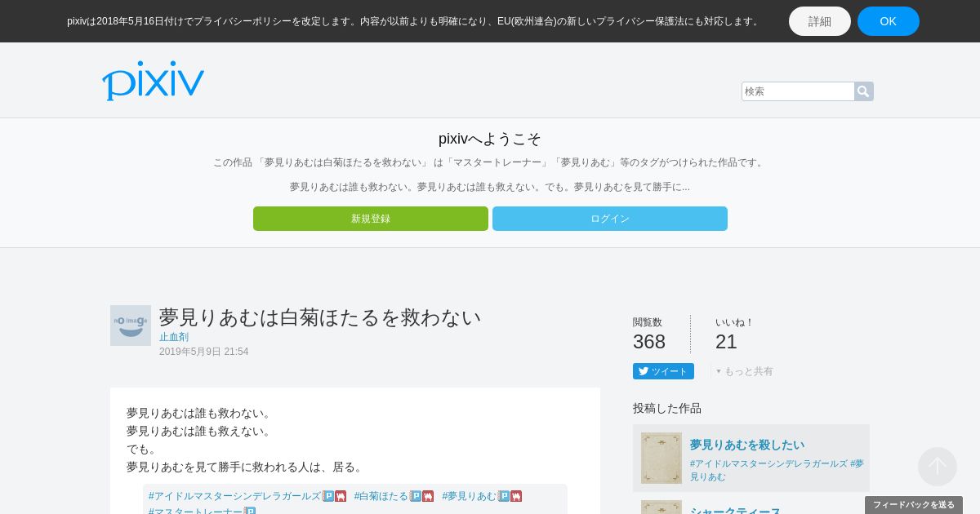
Task: Accept privacy notice with OK
Action: [x=889, y=21]
